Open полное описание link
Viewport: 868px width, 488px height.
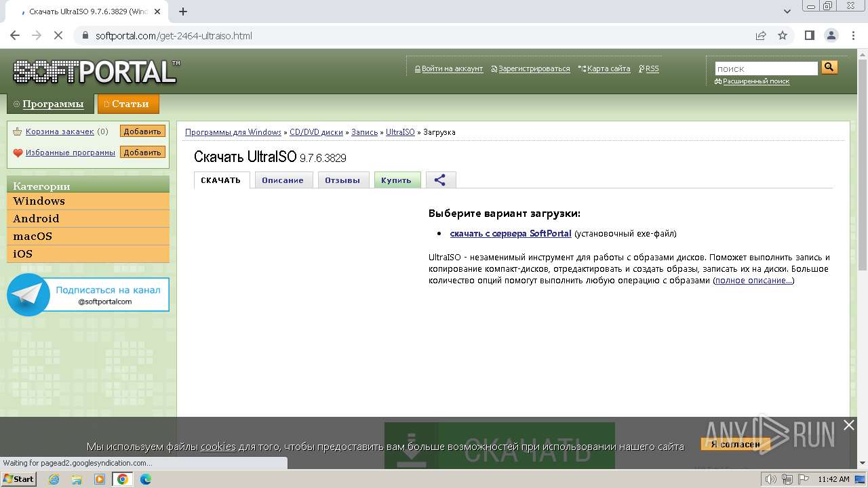click(753, 280)
